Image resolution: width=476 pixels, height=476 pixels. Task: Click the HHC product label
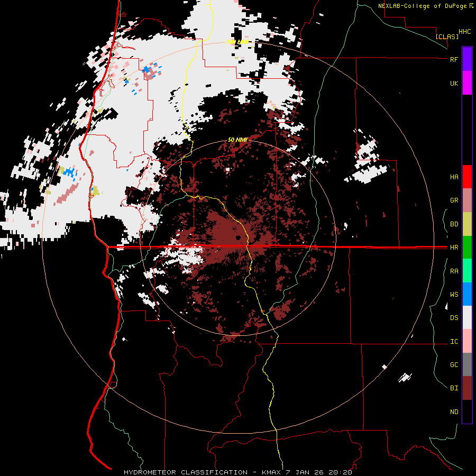coord(464,32)
